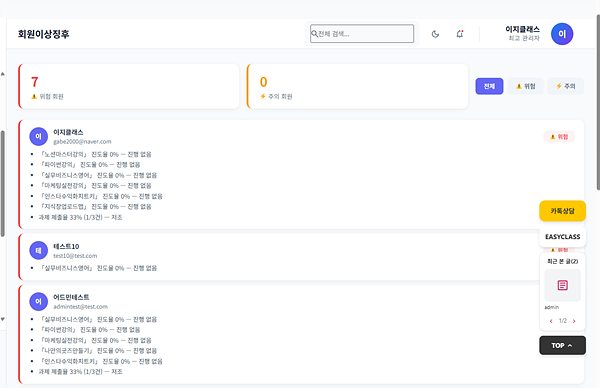Click the down arrow on the left scrollbar
600x388 pixels.
coord(3,319)
